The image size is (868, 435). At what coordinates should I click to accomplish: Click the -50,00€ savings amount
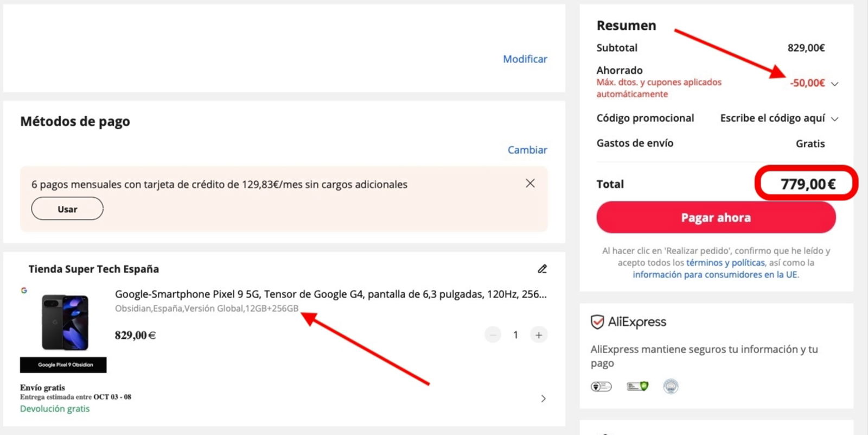point(807,83)
